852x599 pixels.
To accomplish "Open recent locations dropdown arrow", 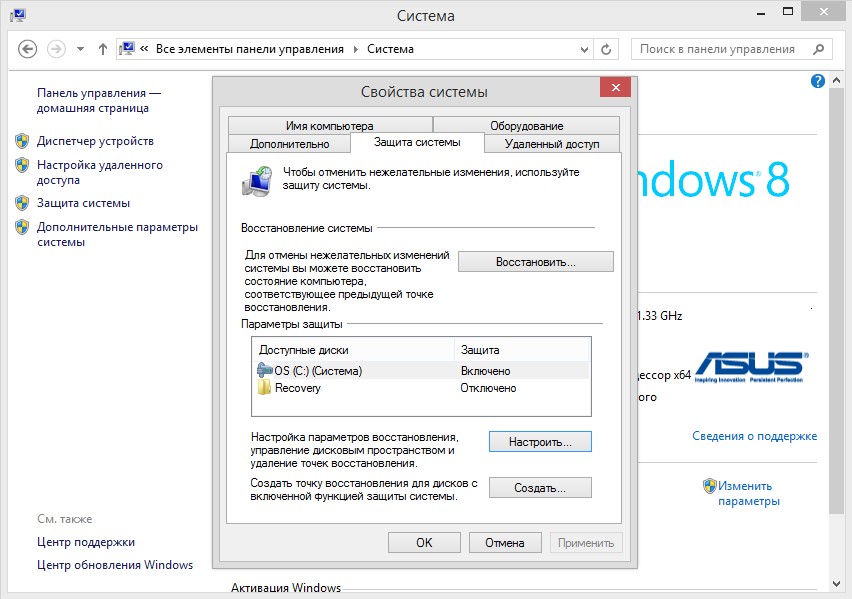I will coord(80,49).
